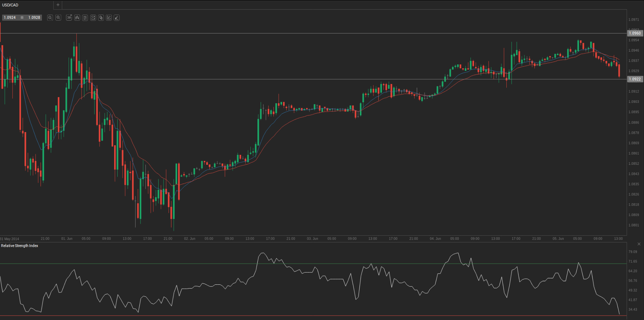Select the pencil draw tool icon

[117, 17]
